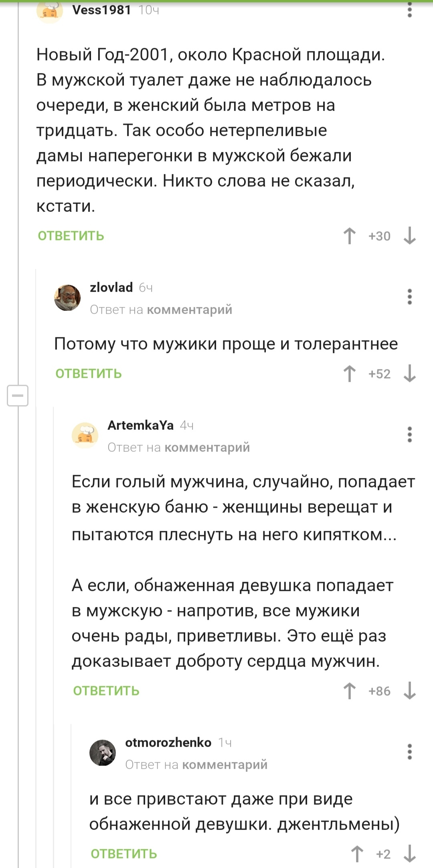433x868 pixels.
Task: Reply to Vess1981 via ОТВЕТИТЬ
Action: click(71, 236)
